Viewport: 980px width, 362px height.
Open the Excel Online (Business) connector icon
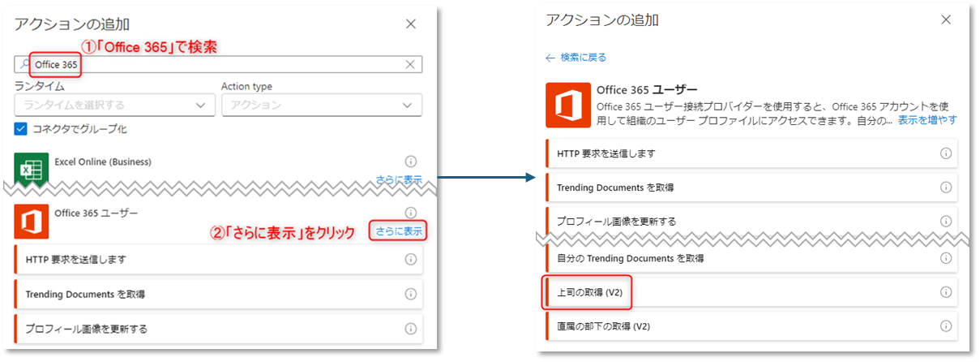[x=30, y=169]
